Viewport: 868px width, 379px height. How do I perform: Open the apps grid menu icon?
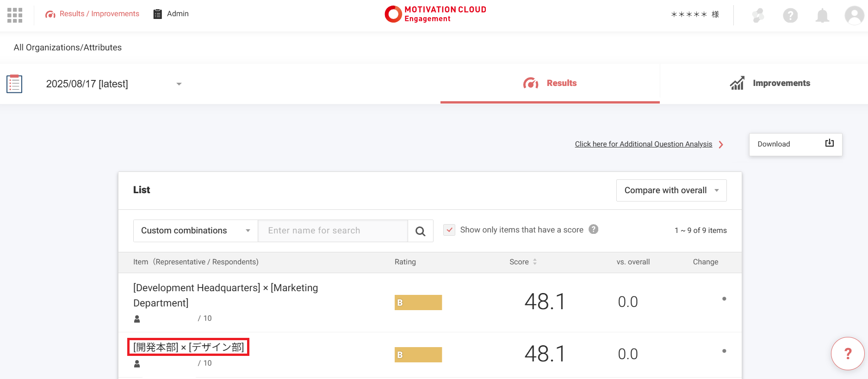pos(15,15)
